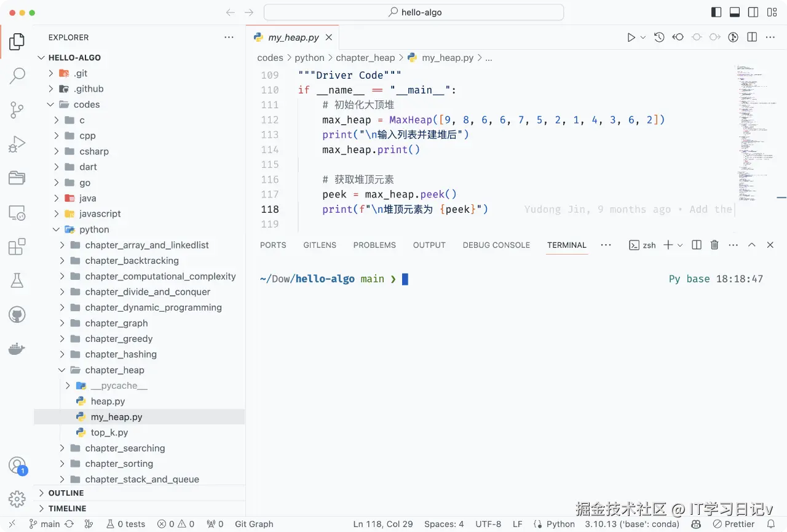Open the Run and Debug view
Screen dimensions: 787x532
point(17,145)
